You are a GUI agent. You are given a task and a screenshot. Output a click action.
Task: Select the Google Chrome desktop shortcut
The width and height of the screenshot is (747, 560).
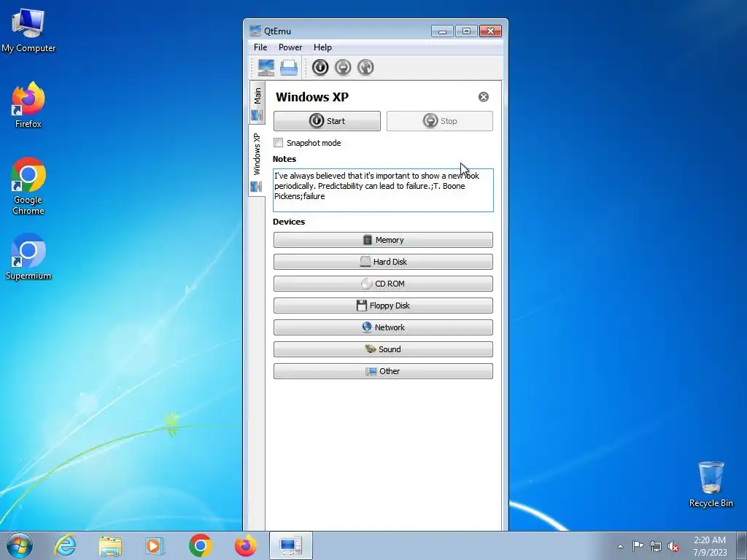(x=28, y=186)
